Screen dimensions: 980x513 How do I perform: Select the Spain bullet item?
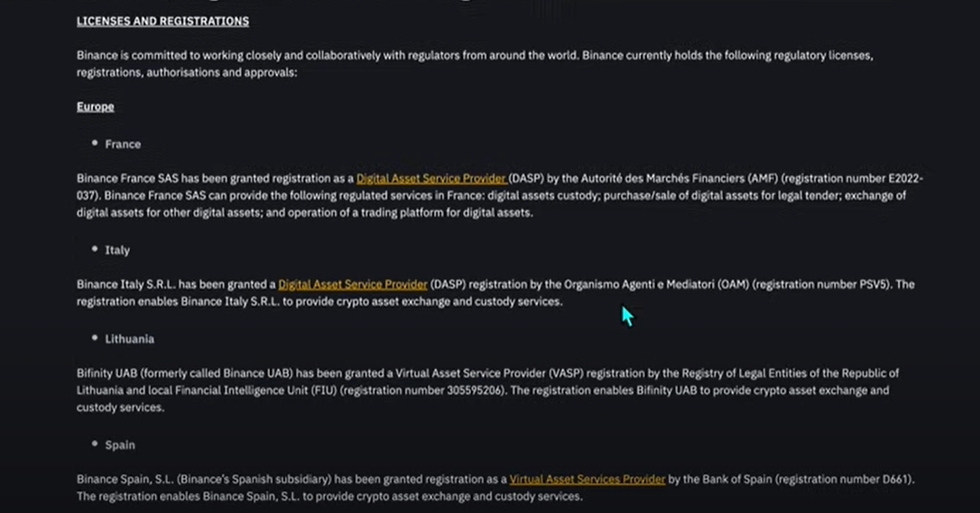(x=120, y=444)
